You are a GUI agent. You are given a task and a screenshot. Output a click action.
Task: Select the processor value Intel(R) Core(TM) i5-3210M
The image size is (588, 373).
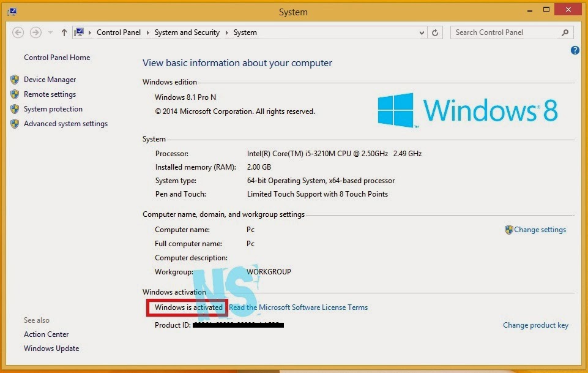pos(334,154)
